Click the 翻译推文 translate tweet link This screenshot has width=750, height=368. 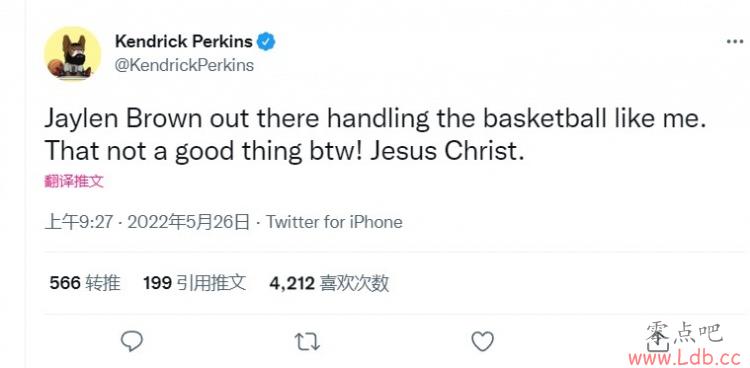(74, 181)
